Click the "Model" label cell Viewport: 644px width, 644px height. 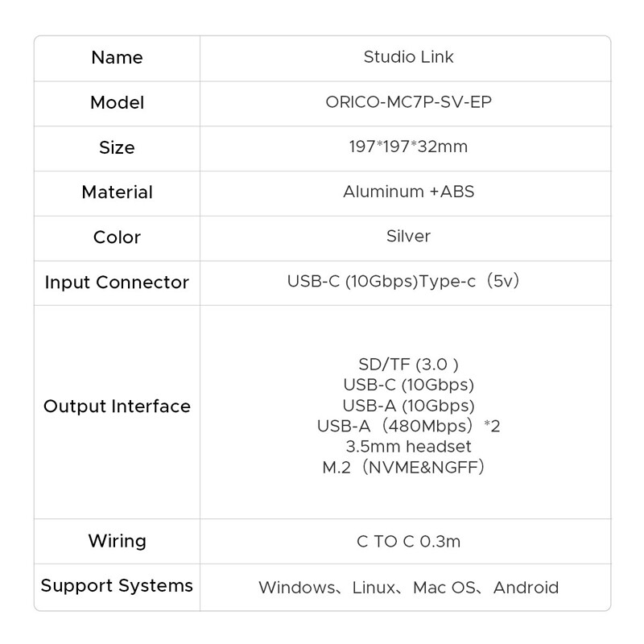click(x=117, y=103)
